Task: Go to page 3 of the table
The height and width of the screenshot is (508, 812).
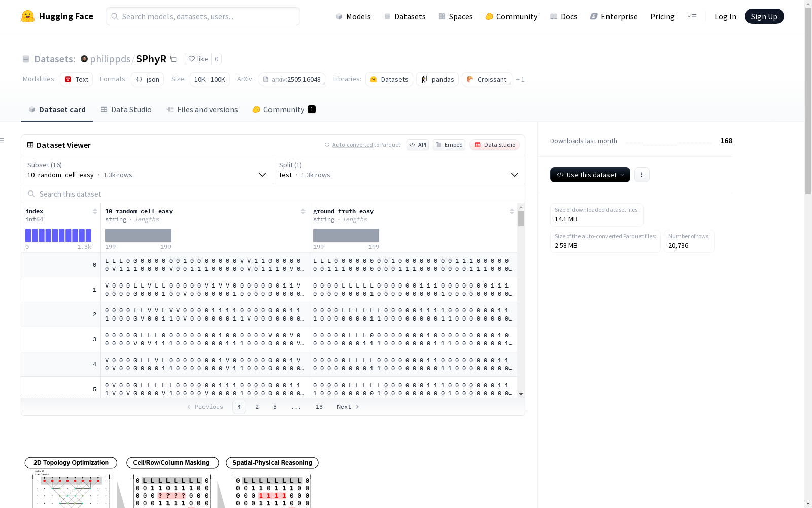Action: (275, 407)
